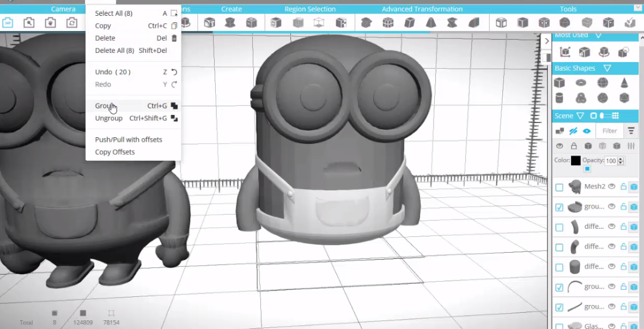
Task: Click the sliders settings icon in Scene toolbar
Action: [x=631, y=146]
